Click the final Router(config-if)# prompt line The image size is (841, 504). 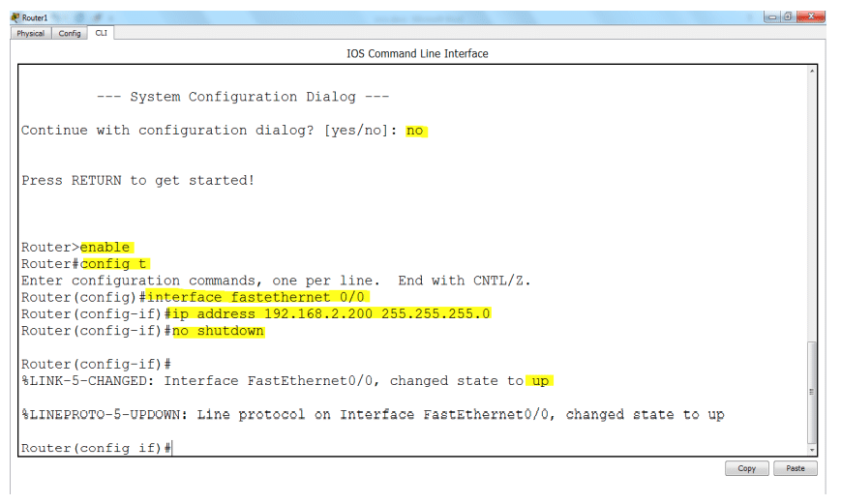[97, 448]
